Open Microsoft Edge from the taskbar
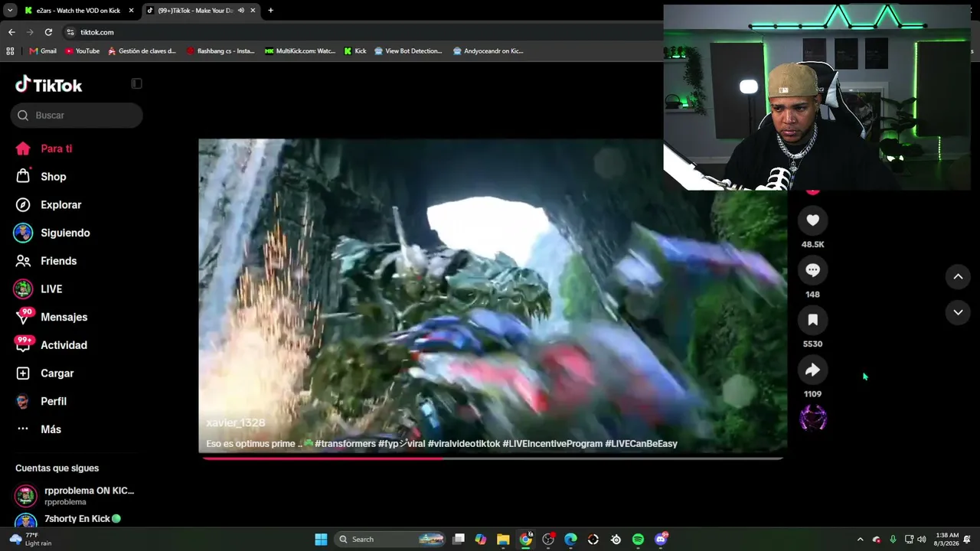Screen dimensions: 980x551 tap(570, 540)
